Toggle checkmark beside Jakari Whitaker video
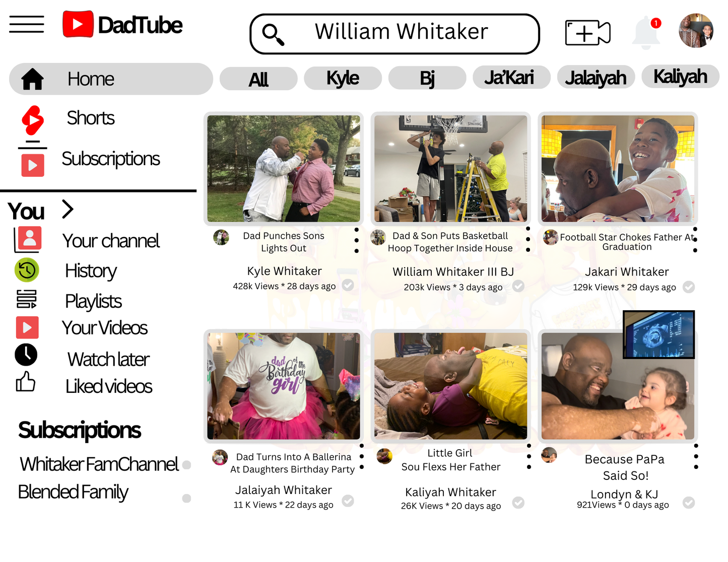Viewport: 728px width, 562px height. 689,287
